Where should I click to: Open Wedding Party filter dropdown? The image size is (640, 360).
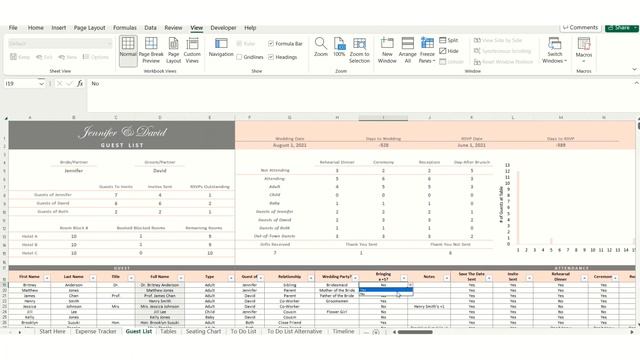click(355, 278)
